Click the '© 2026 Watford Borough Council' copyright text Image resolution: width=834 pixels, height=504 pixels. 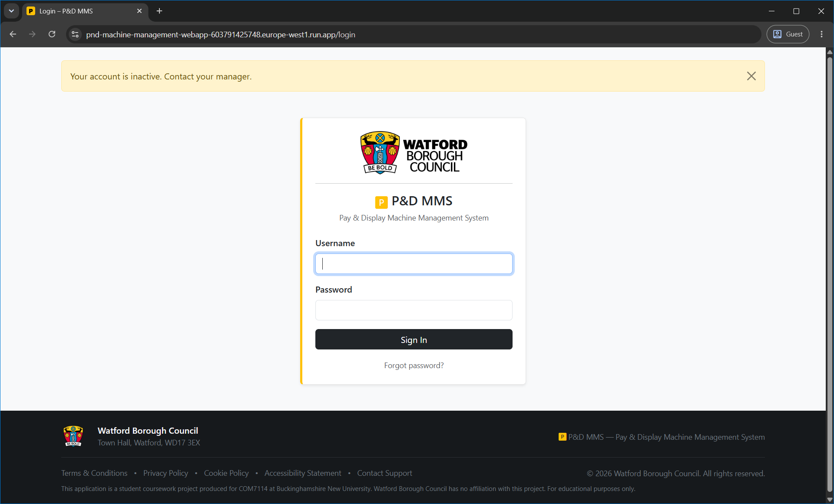tap(675, 474)
